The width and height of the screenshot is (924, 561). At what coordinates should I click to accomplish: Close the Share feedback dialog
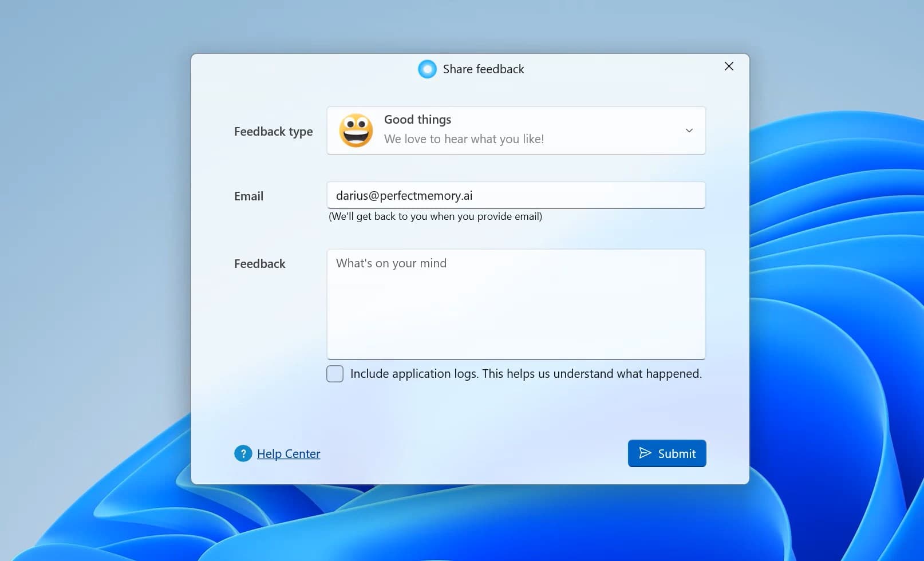(x=729, y=66)
